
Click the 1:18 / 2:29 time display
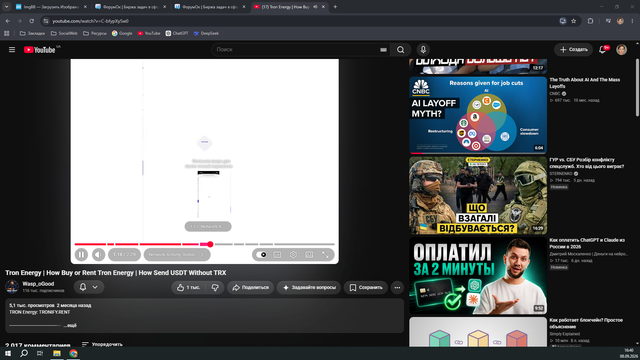coord(124,255)
